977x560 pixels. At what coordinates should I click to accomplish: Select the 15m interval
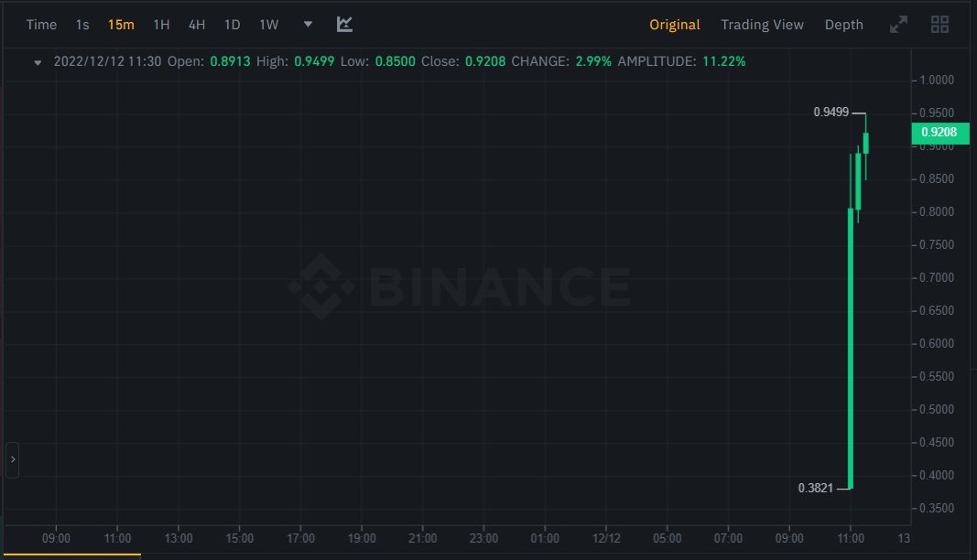(x=121, y=25)
